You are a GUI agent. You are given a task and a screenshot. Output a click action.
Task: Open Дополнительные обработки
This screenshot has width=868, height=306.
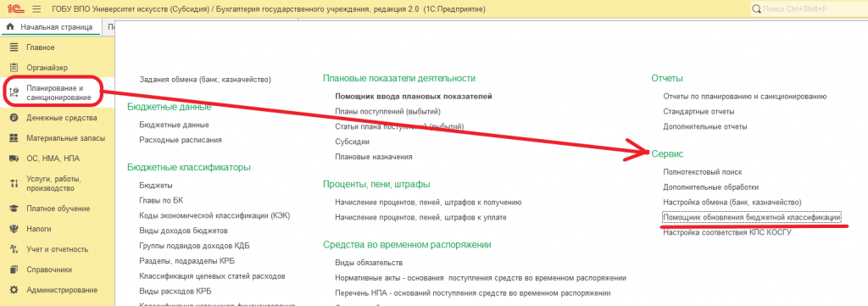click(x=711, y=187)
